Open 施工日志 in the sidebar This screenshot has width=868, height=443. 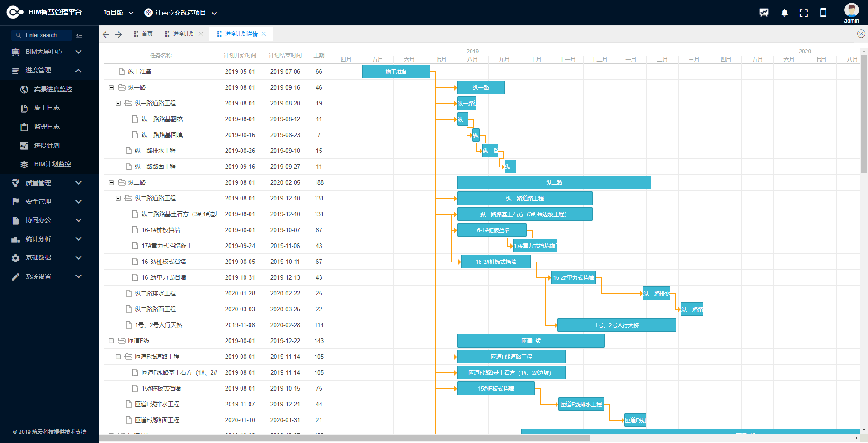[47, 108]
